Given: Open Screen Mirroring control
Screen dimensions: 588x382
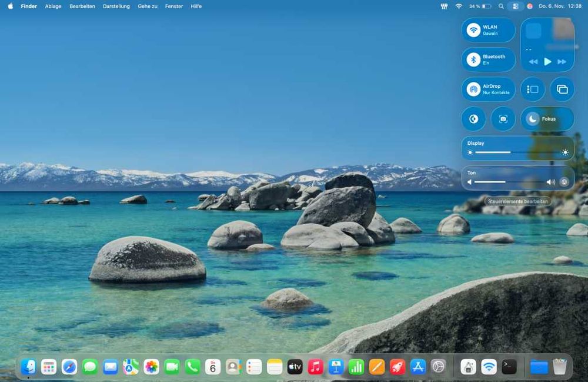Looking at the screenshot, I should point(562,89).
